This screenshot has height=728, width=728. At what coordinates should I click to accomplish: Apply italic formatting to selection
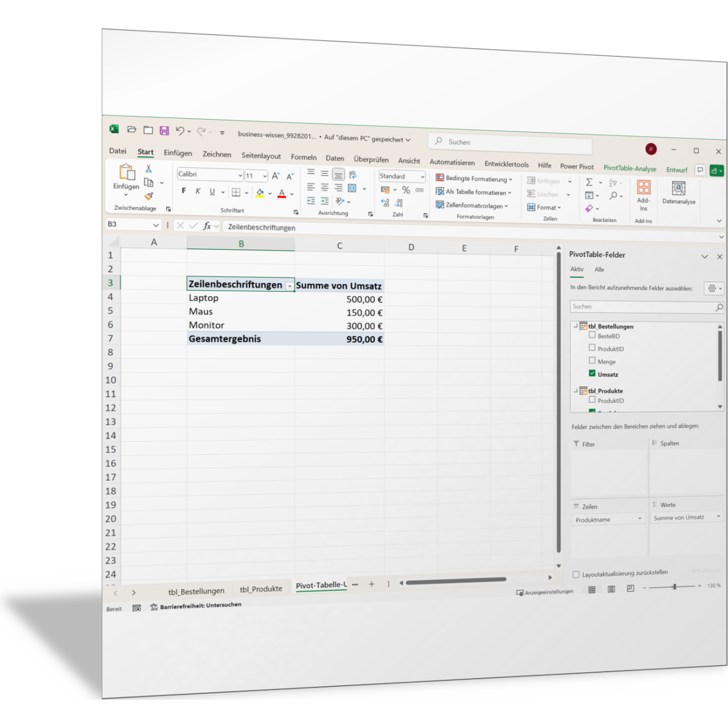(x=198, y=191)
